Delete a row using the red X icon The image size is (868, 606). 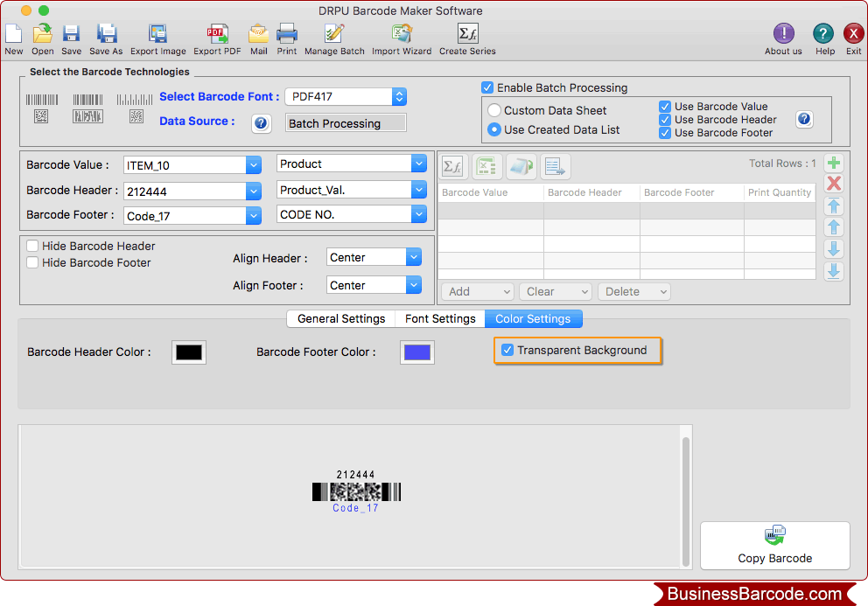pyautogui.click(x=832, y=184)
